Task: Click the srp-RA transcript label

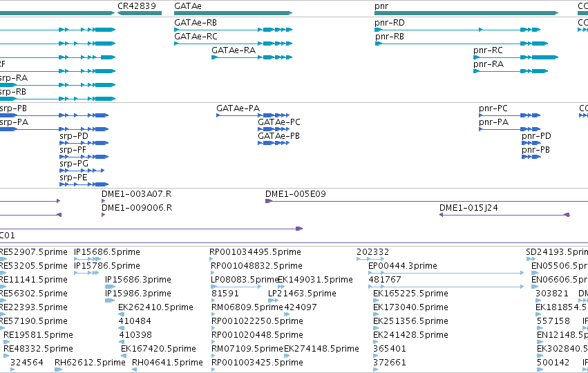Action: pos(14,78)
